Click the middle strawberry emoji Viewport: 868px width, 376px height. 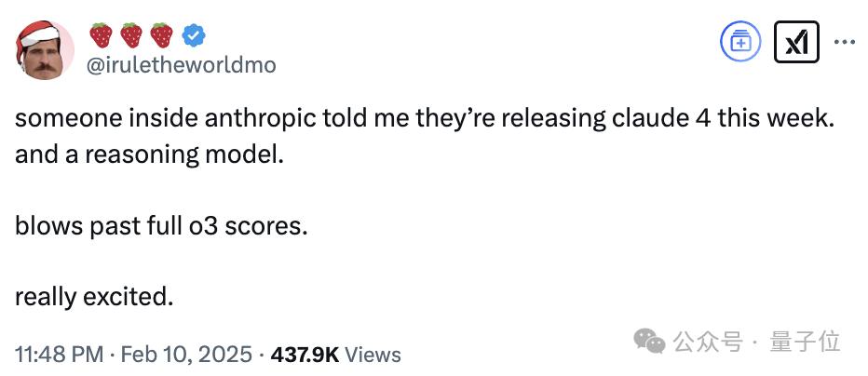click(131, 35)
